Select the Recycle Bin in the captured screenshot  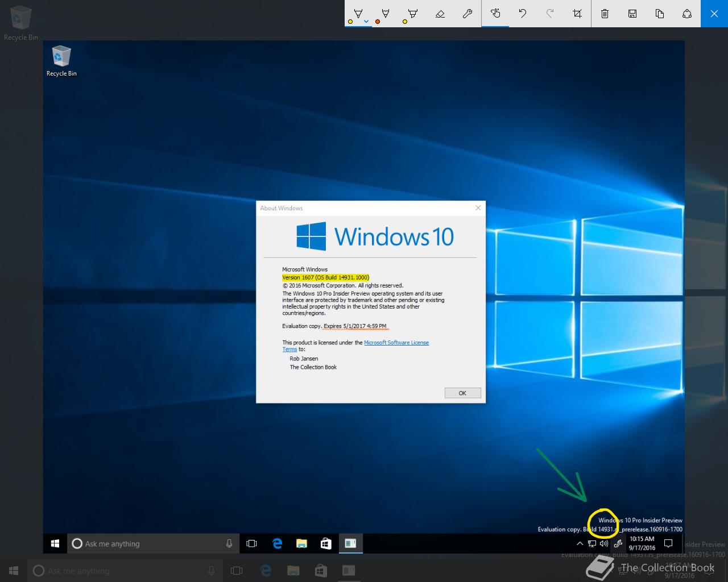click(x=61, y=61)
